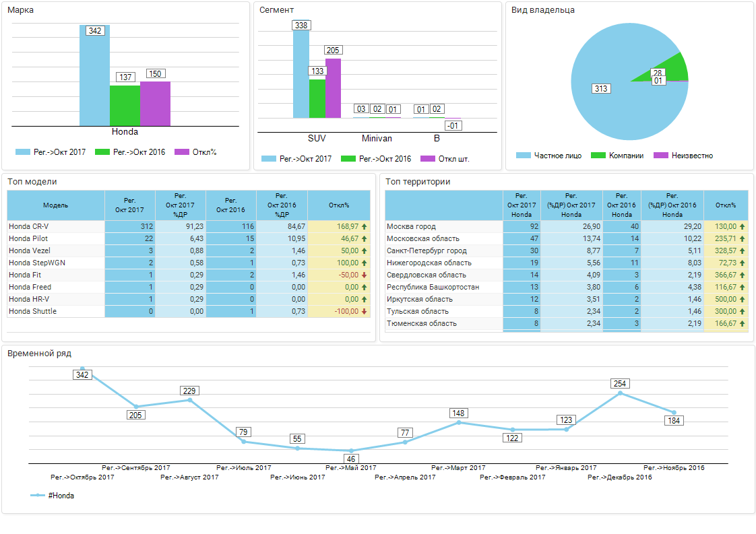
Task: Click the up arrow next to 500,00
Action: [743, 299]
